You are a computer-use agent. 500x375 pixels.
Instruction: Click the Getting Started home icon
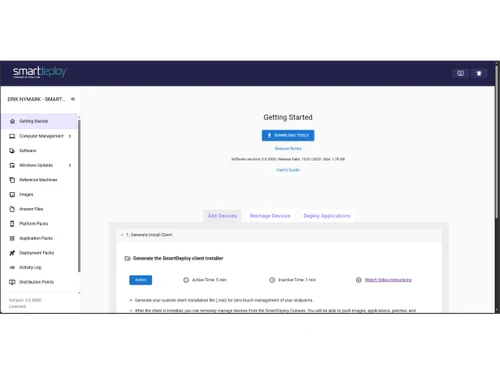point(12,121)
